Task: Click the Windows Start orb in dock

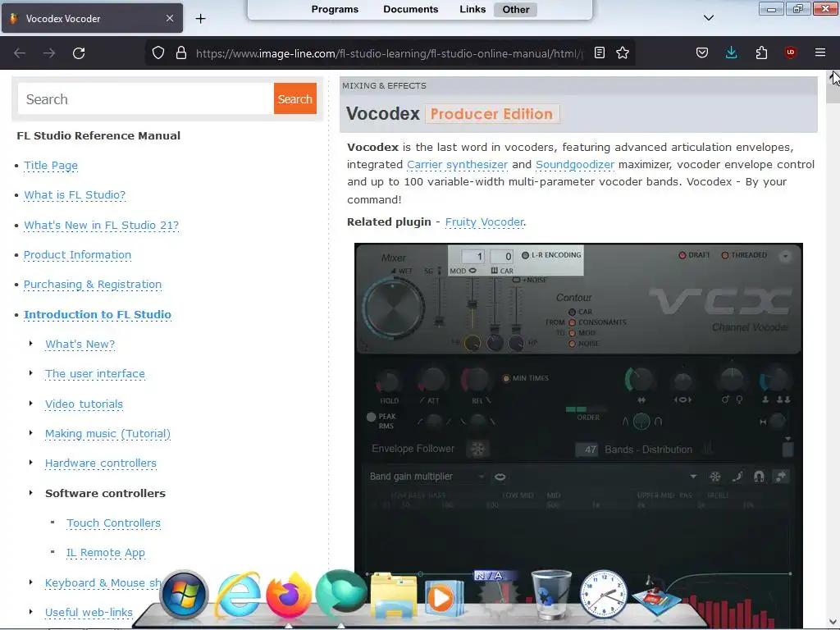Action: pos(184,594)
